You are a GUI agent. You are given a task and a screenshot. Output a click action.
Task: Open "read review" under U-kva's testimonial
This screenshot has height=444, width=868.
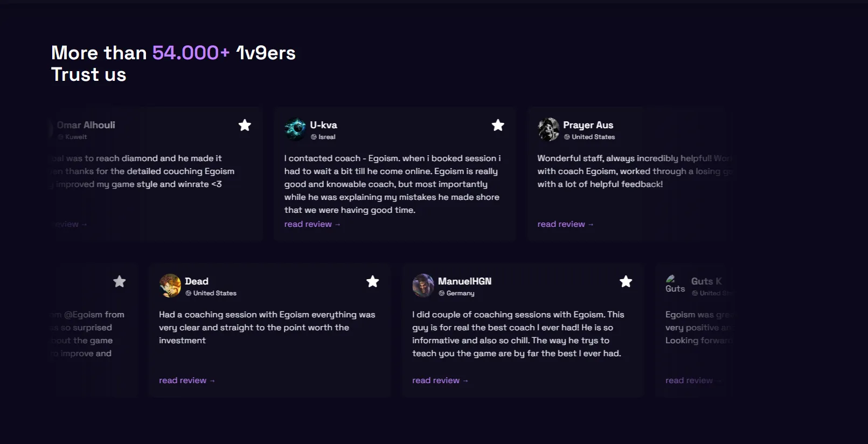312,224
